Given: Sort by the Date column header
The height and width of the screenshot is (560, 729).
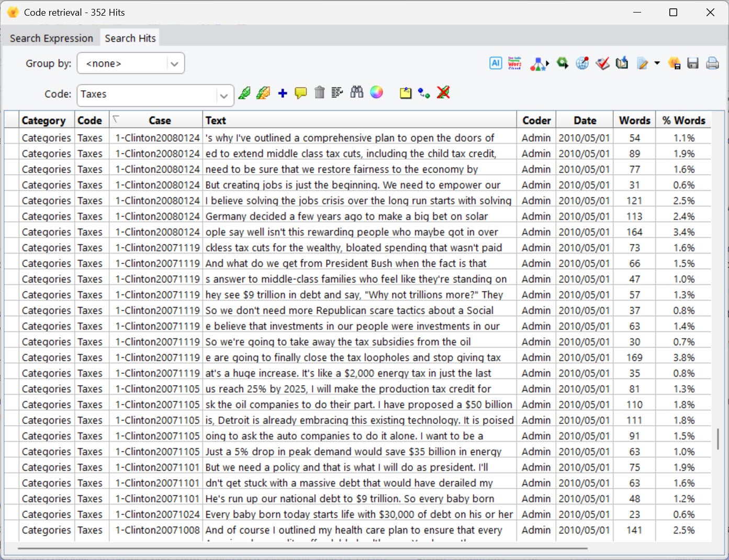Looking at the screenshot, I should click(x=584, y=120).
